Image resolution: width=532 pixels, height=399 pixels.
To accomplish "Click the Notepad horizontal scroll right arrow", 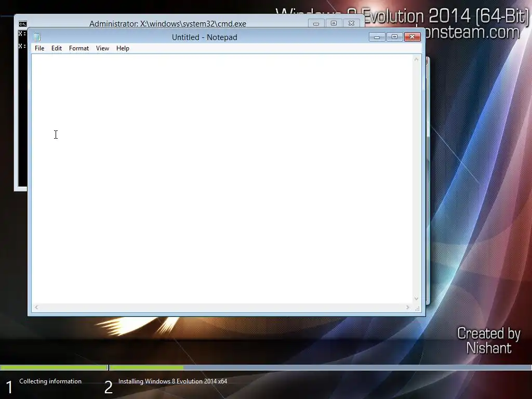I will click(x=407, y=308).
